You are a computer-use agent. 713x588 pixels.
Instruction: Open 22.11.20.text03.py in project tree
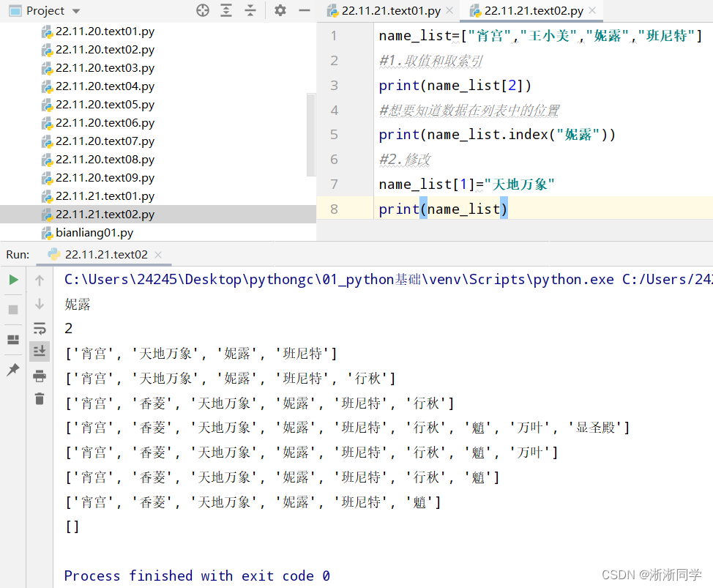105,68
